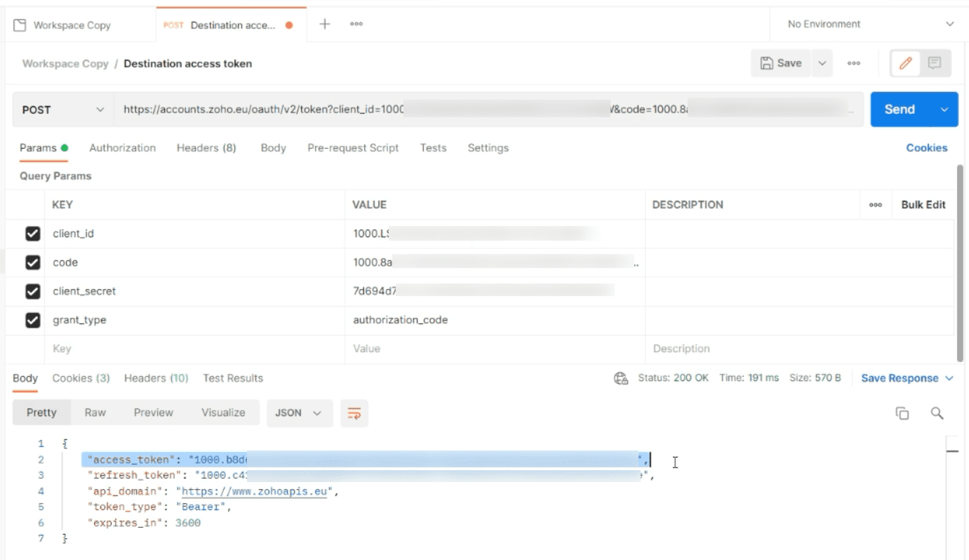Click the empty Key input field

click(196, 349)
